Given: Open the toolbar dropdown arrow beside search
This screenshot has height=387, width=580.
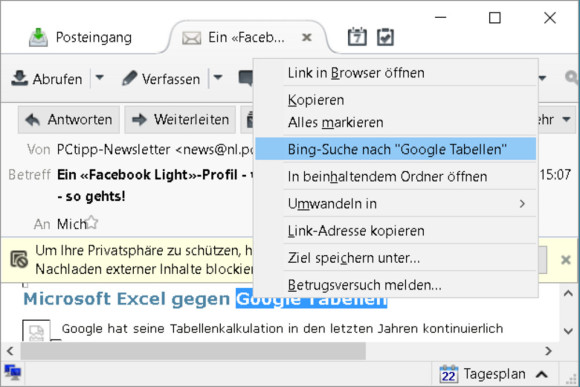Looking at the screenshot, I should coord(542,78).
